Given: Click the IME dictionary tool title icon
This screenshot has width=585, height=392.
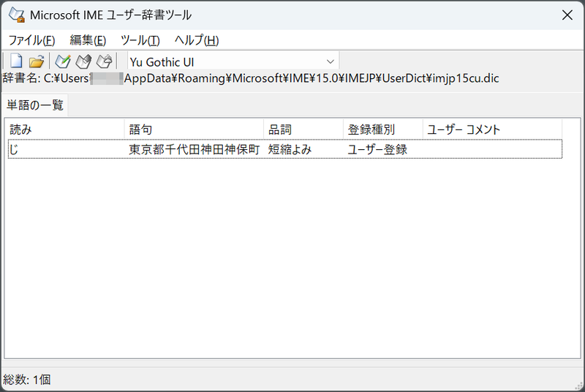Looking at the screenshot, I should pyautogui.click(x=17, y=15).
